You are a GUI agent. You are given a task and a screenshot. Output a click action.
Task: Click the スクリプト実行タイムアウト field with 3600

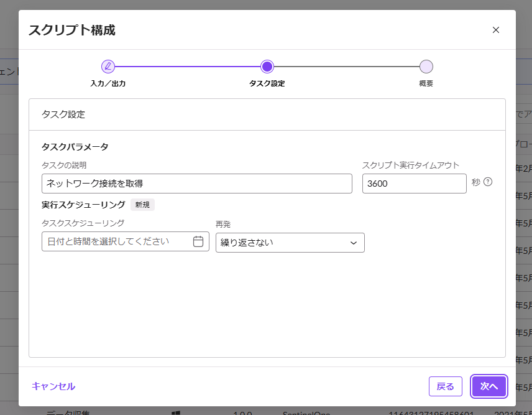414,184
